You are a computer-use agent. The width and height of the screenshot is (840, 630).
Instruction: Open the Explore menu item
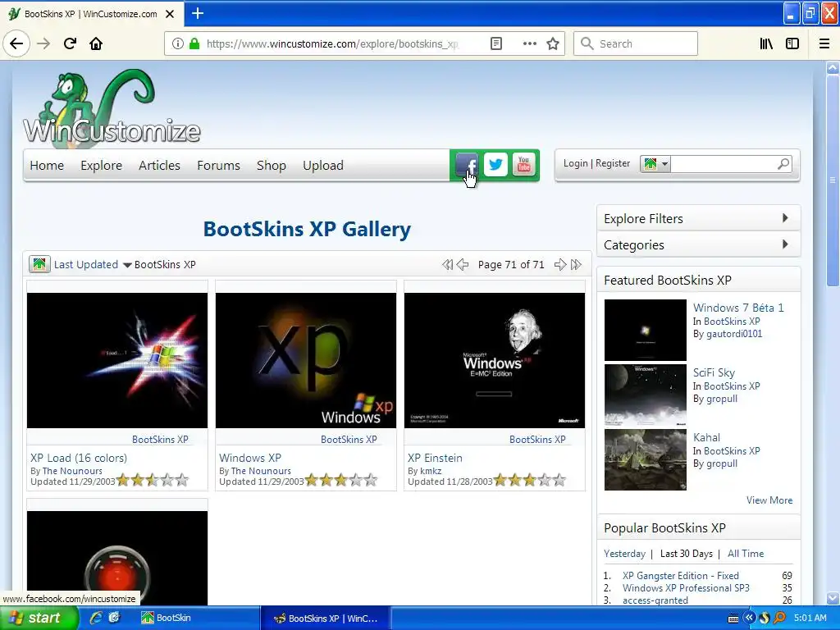click(x=101, y=166)
